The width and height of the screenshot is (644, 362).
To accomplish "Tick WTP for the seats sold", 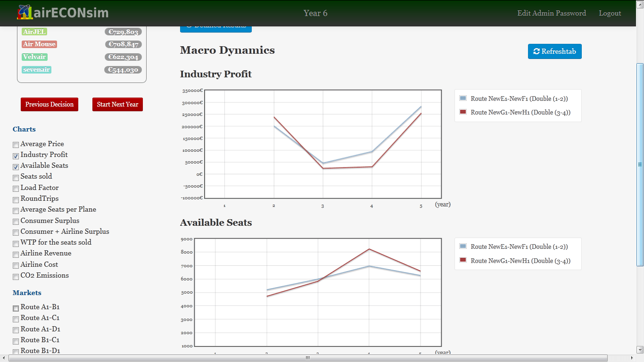I will point(16,243).
